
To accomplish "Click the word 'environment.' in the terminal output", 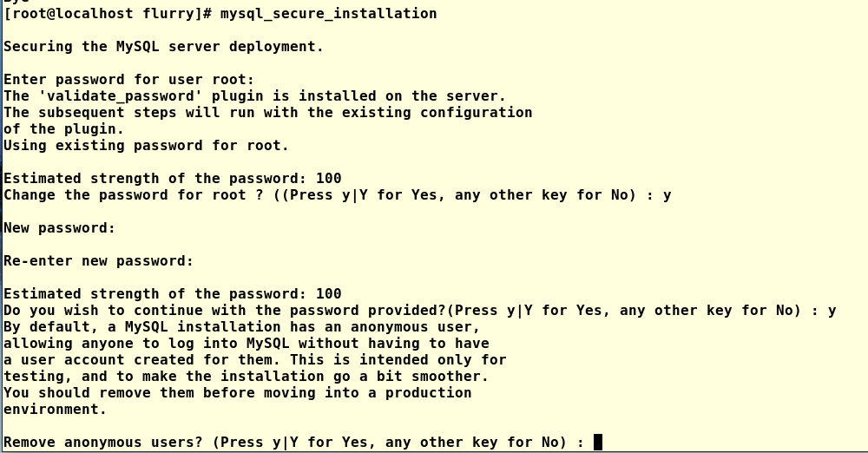I will pos(55,410).
